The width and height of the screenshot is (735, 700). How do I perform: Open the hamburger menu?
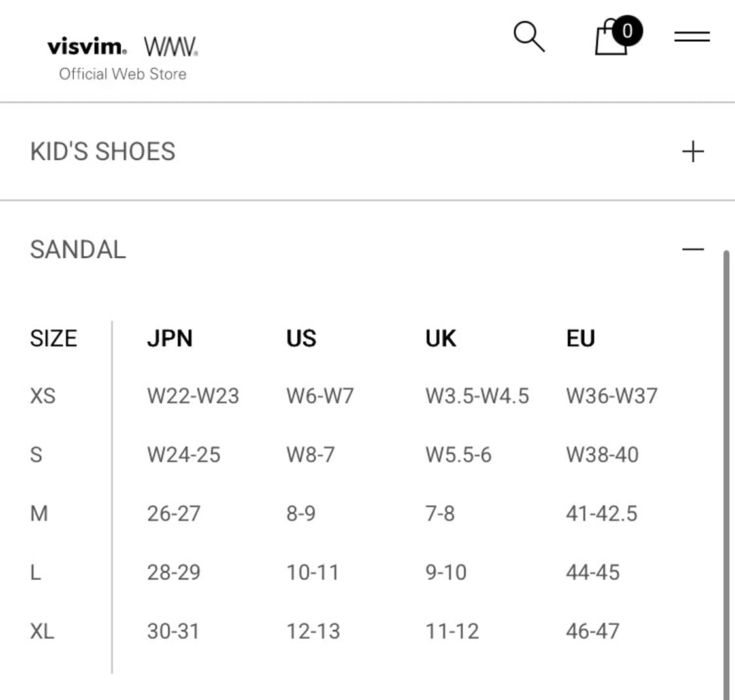click(x=692, y=37)
